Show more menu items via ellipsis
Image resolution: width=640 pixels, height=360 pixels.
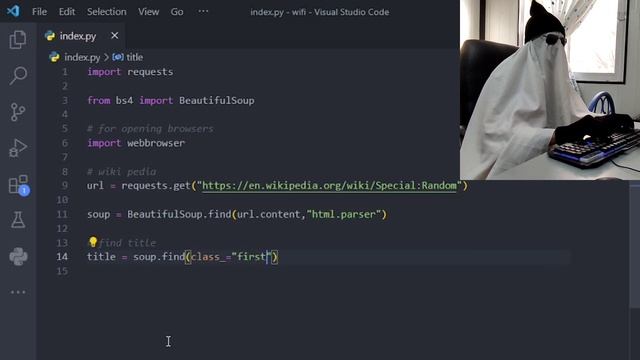203,11
